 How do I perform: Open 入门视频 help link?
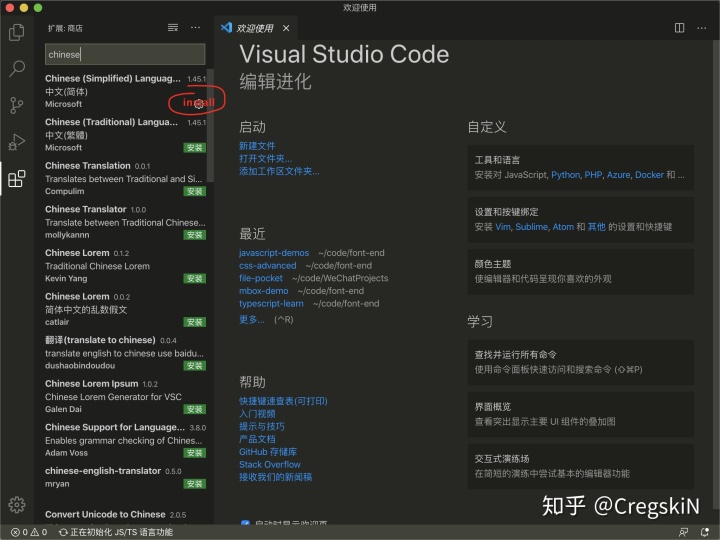[257, 414]
